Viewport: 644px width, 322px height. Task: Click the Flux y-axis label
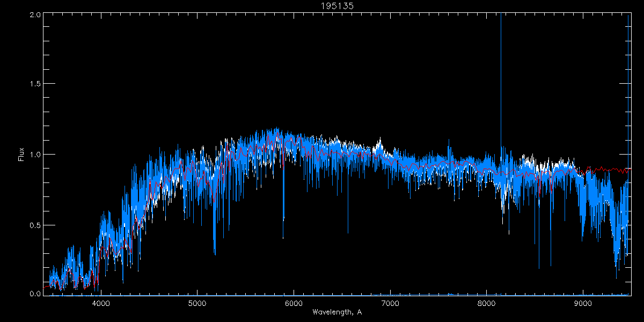coord(22,153)
